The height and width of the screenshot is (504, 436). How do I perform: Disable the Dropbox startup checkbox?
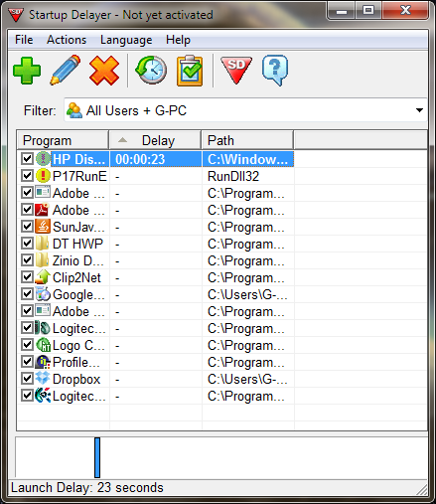pyautogui.click(x=27, y=379)
